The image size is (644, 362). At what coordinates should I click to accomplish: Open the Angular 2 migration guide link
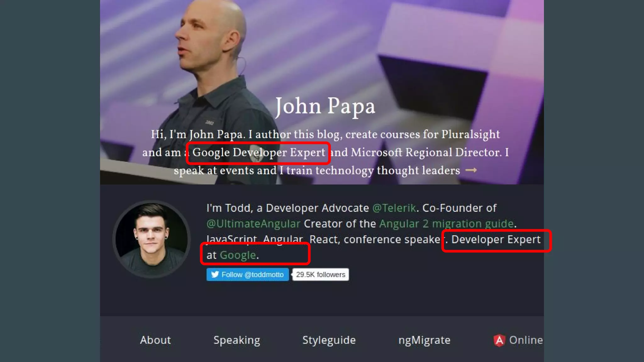point(447,224)
